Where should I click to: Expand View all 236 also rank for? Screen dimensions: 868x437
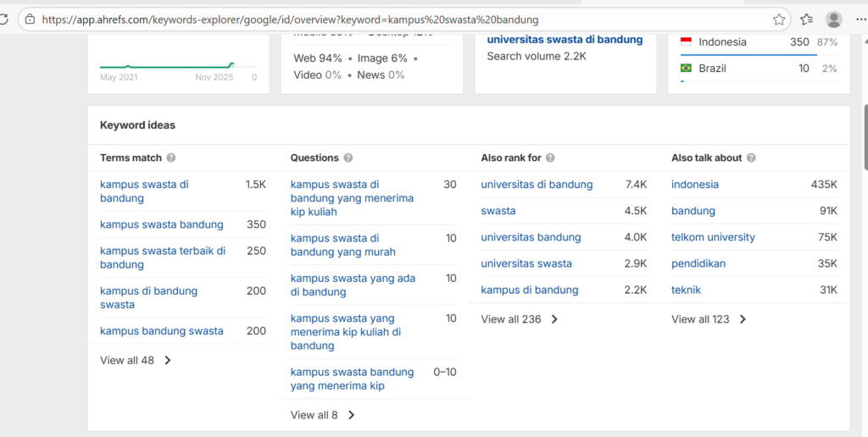pyautogui.click(x=519, y=319)
